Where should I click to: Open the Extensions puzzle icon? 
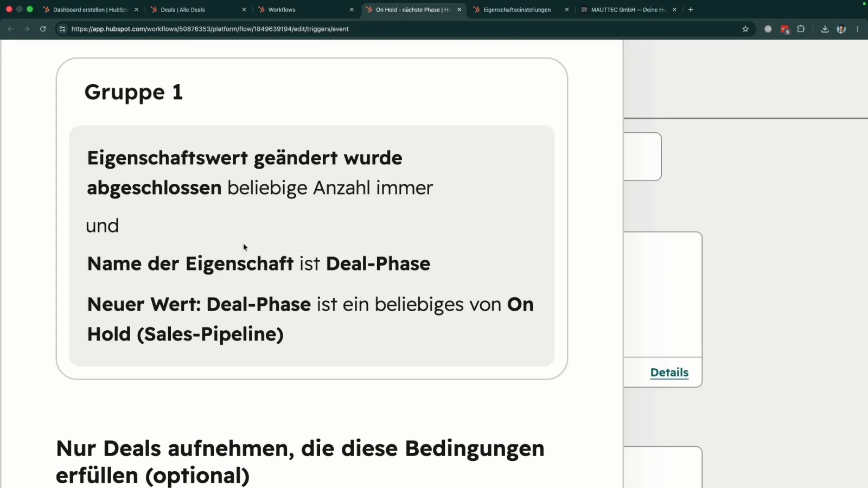[801, 29]
